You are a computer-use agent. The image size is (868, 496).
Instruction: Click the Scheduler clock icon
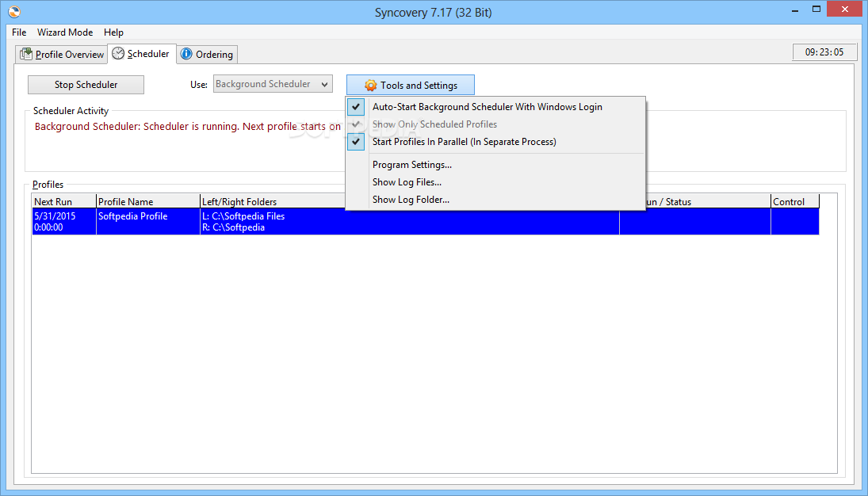click(x=118, y=53)
